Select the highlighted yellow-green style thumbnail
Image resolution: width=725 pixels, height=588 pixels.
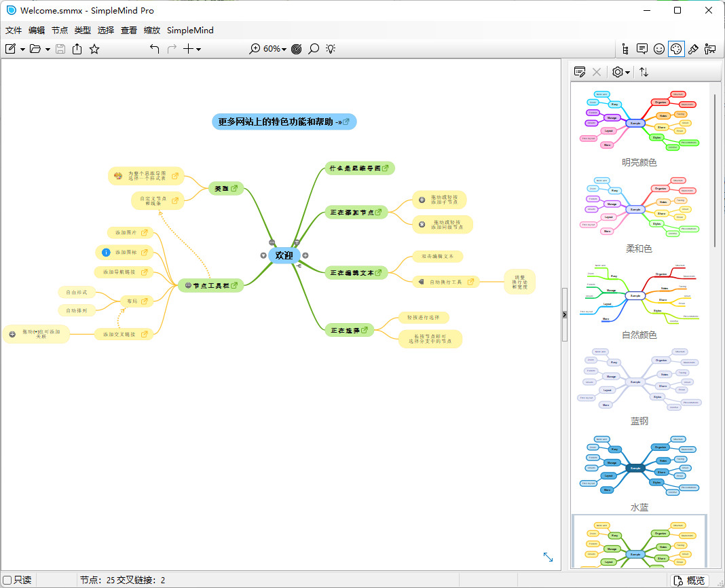(639, 541)
